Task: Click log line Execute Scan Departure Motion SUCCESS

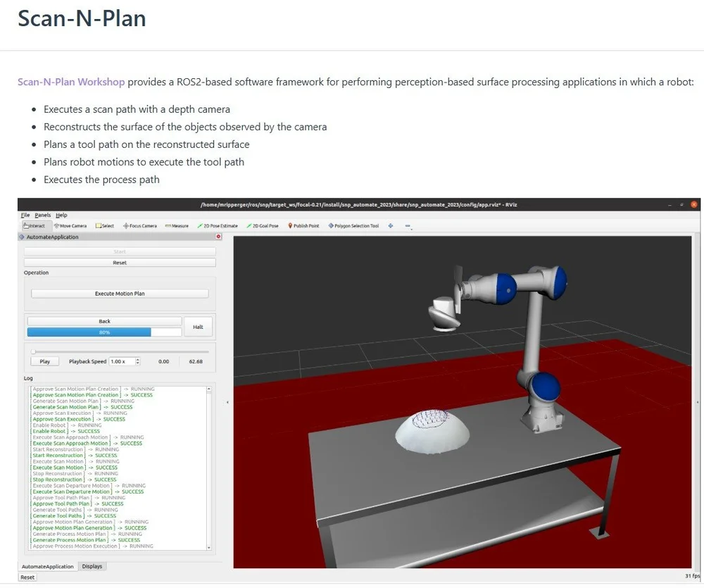Action: pos(87,492)
